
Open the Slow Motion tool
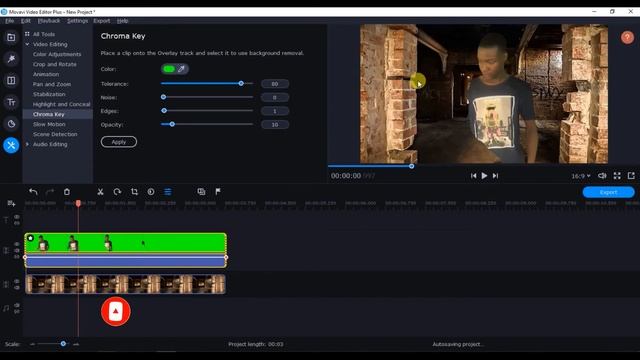49,124
